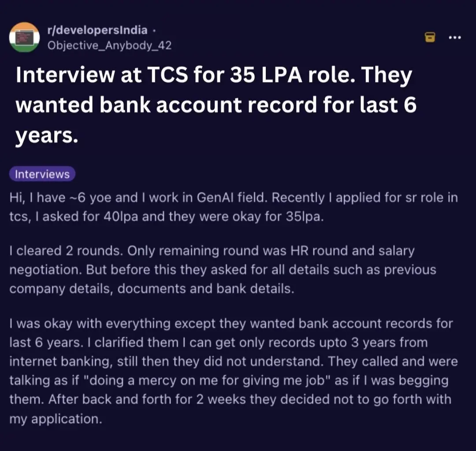Click the line "company details, documents and bank details."
This screenshot has height=451, width=476.
tap(152, 289)
